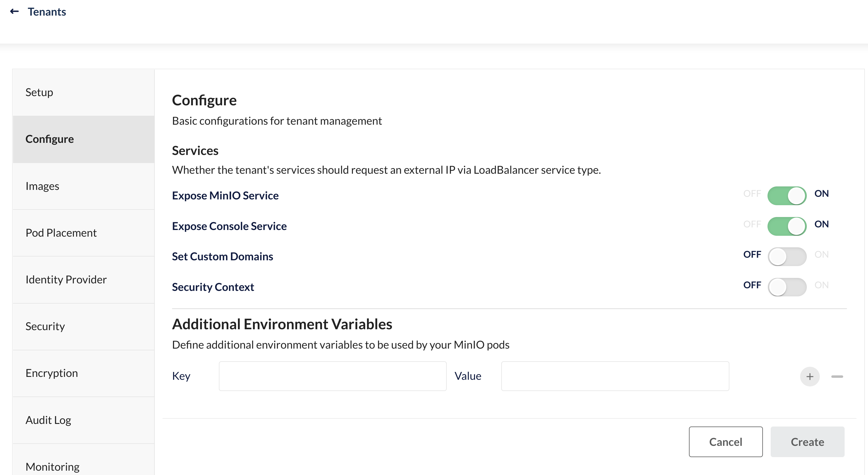
Task: Disable the Expose Console Service switch
Action: pyautogui.click(x=787, y=226)
